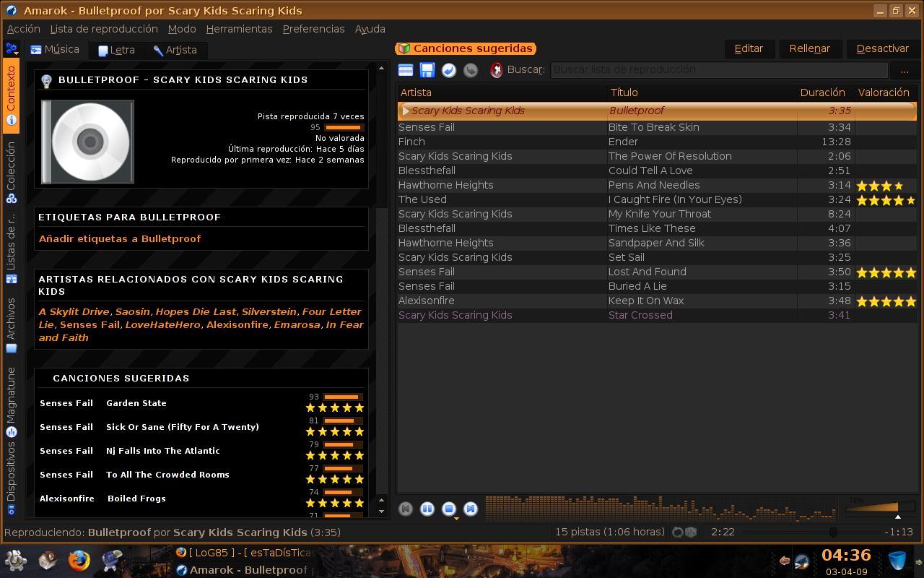Open the Modo menu

pos(182,29)
